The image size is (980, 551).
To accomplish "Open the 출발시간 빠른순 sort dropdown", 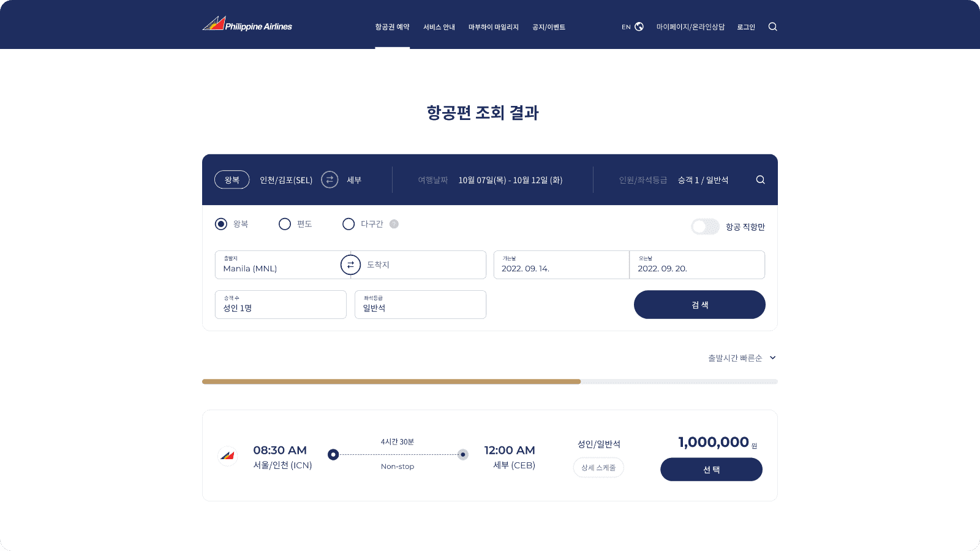I will tap(742, 358).
